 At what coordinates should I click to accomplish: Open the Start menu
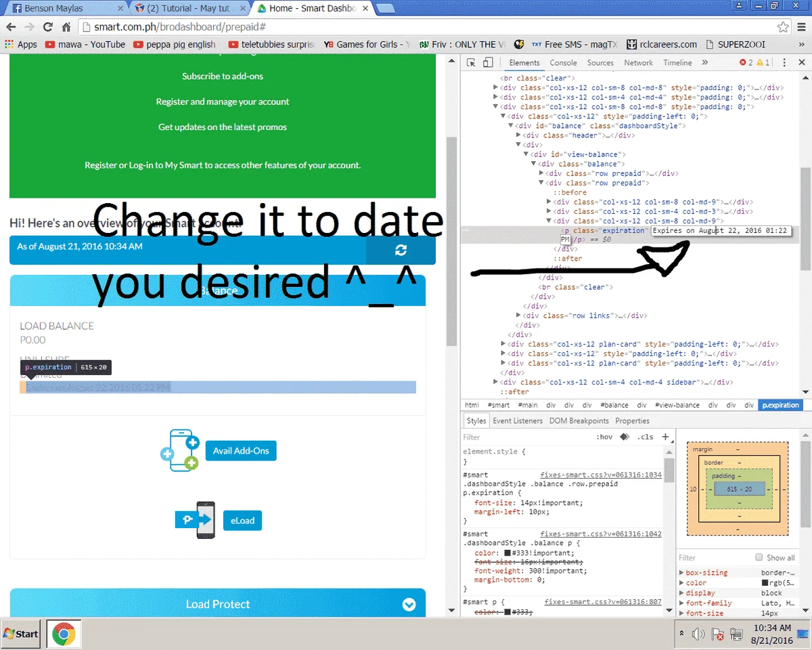20,634
